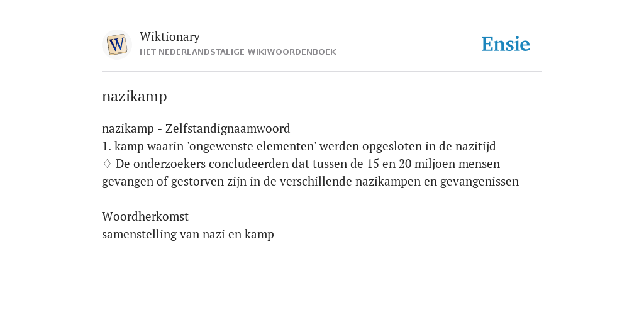Viewport: 644px width, 322px height.
Task: Click the Woordherkomst section label
Action: point(145,216)
